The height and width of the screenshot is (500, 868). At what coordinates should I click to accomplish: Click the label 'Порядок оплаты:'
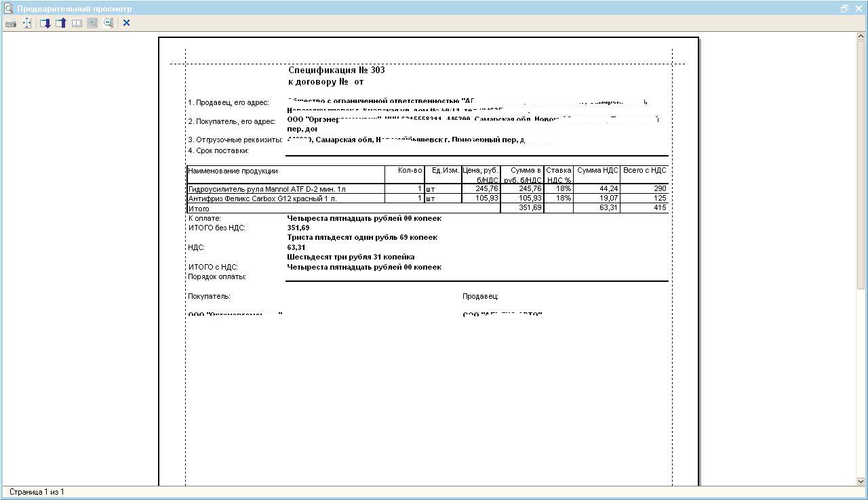[x=216, y=277]
